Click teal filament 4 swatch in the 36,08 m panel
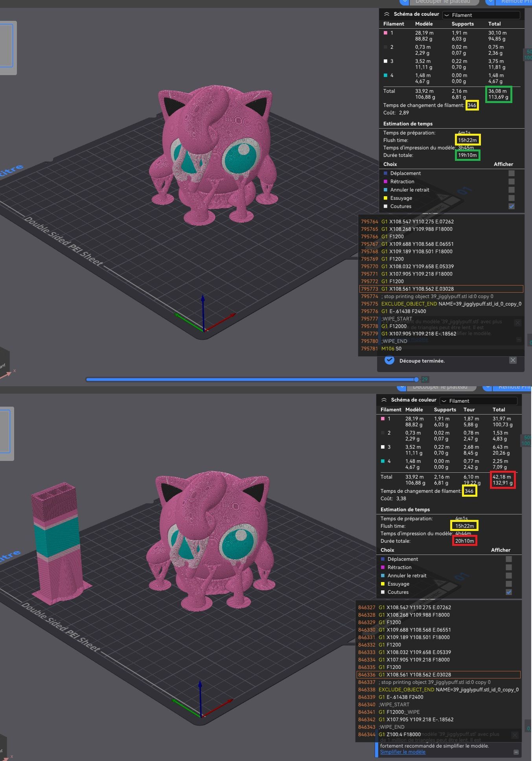Image resolution: width=532 pixels, height=761 pixels. point(386,76)
